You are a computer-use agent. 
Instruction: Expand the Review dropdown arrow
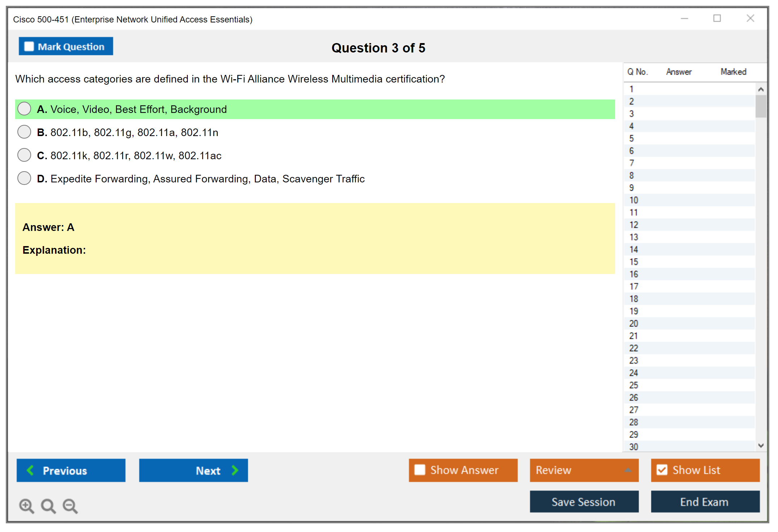[x=628, y=470]
